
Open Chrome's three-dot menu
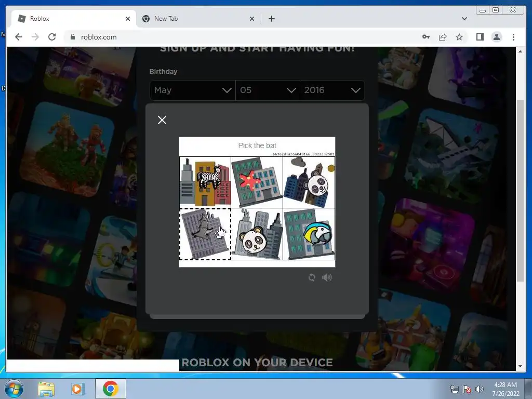point(513,37)
